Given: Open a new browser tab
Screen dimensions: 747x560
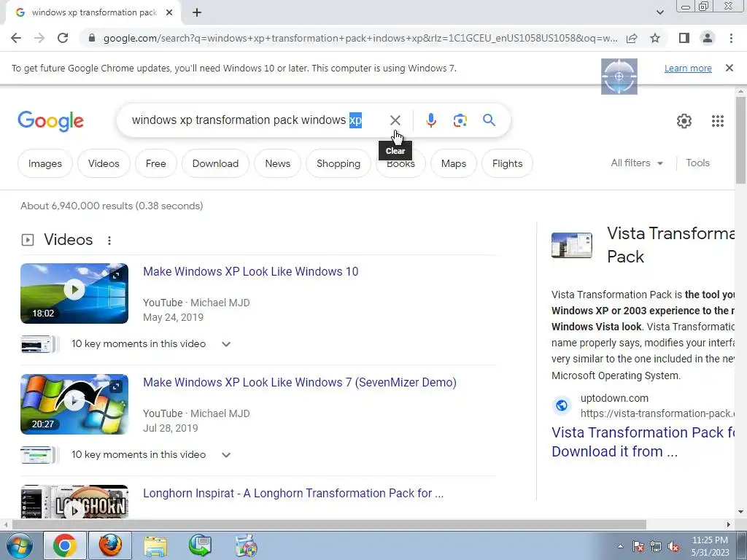Looking at the screenshot, I should pos(197,13).
